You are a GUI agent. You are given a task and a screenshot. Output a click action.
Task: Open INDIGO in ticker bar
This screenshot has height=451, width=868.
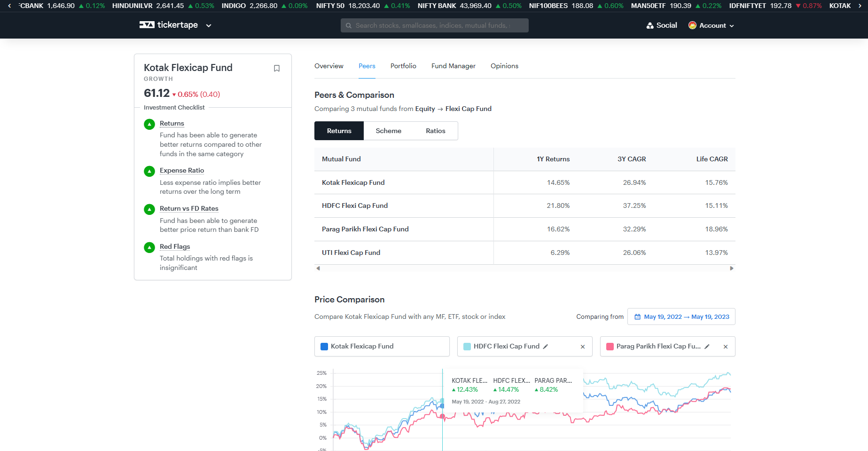tap(265, 6)
